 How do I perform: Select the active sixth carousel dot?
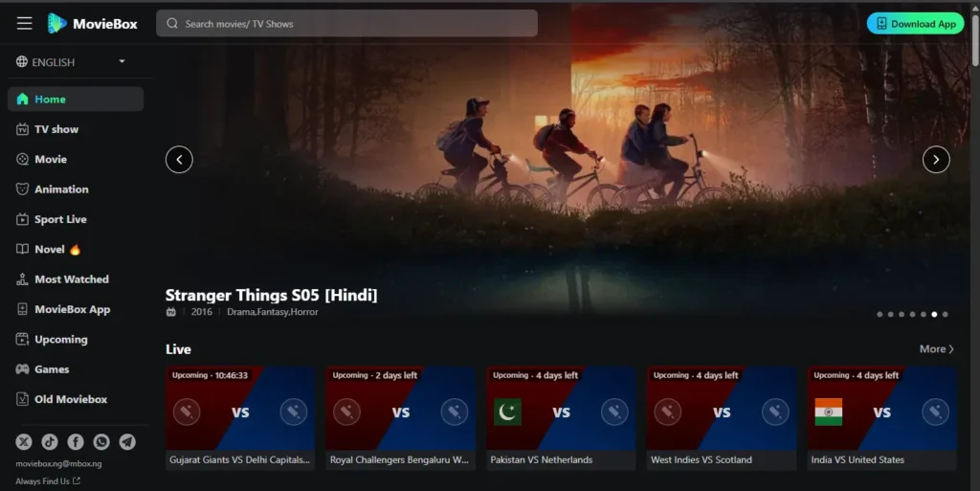(934, 314)
